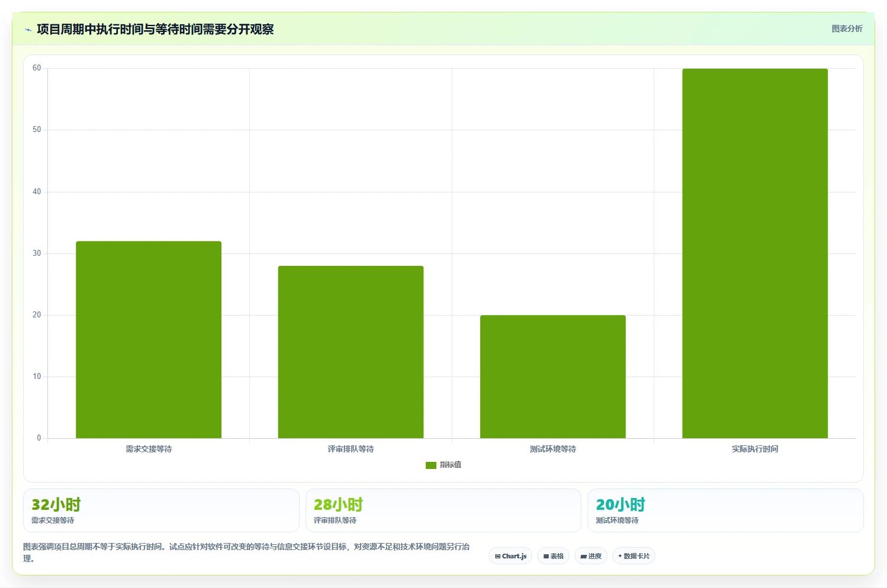Click the 28小时 data card value

coord(338,505)
